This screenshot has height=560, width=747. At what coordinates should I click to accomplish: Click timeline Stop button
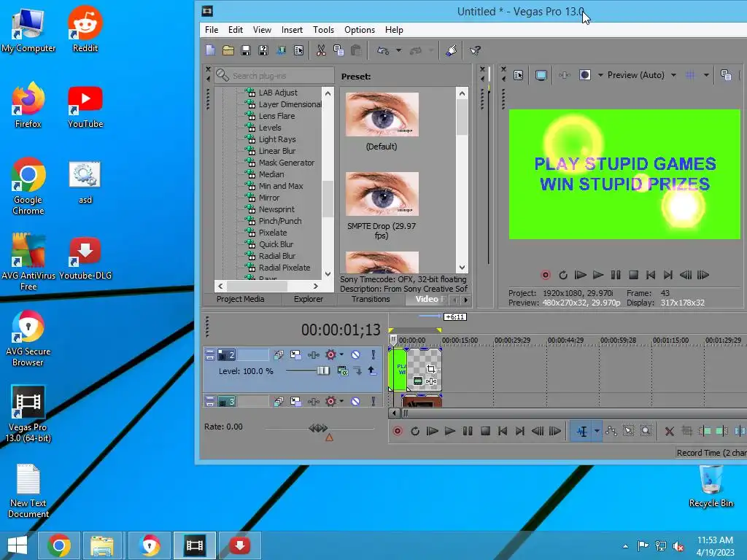485,431
